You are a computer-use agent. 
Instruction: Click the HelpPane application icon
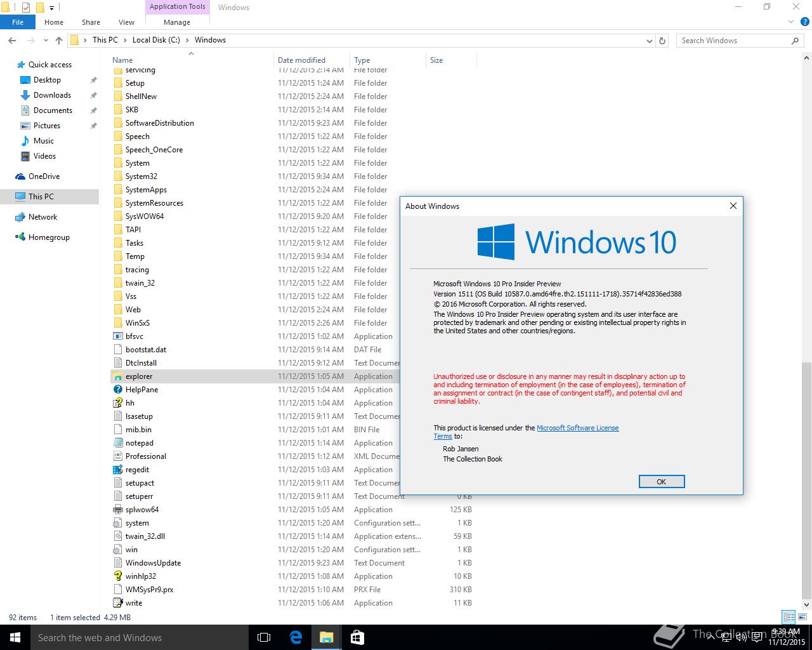(117, 390)
